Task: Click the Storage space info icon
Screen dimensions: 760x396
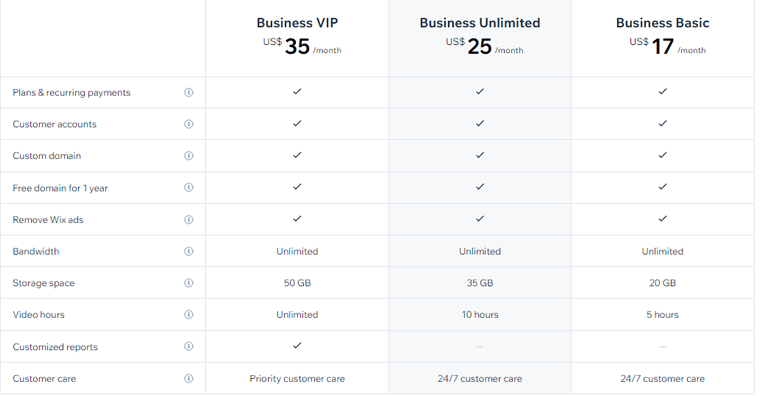Action: coord(189,283)
